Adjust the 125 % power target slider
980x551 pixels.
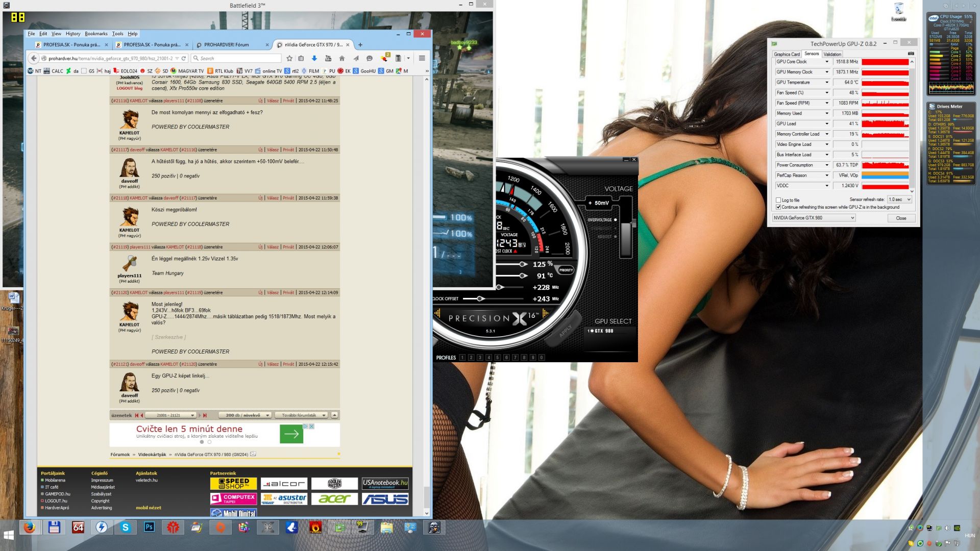coord(523,264)
